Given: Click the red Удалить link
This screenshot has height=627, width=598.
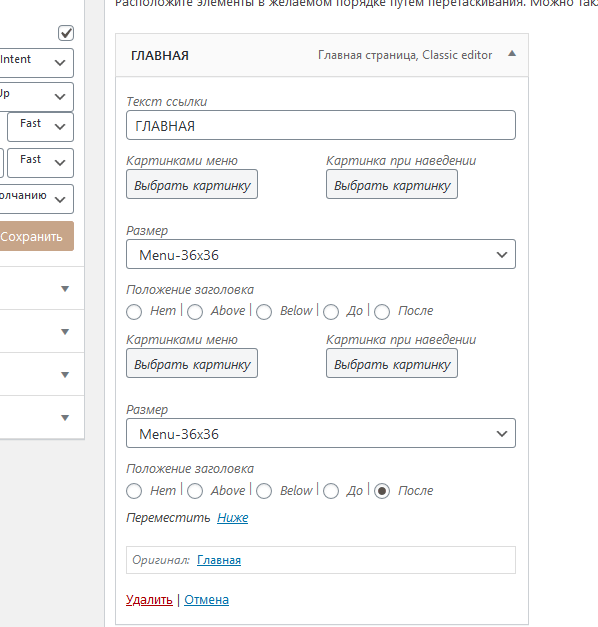Looking at the screenshot, I should (x=149, y=599).
